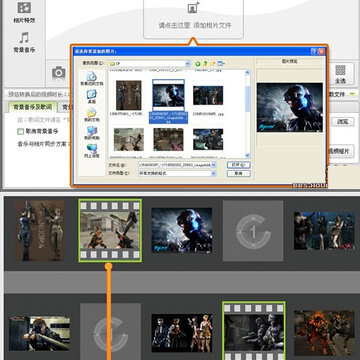Click inside the filename input field
360x360 pixels.
click(175, 165)
